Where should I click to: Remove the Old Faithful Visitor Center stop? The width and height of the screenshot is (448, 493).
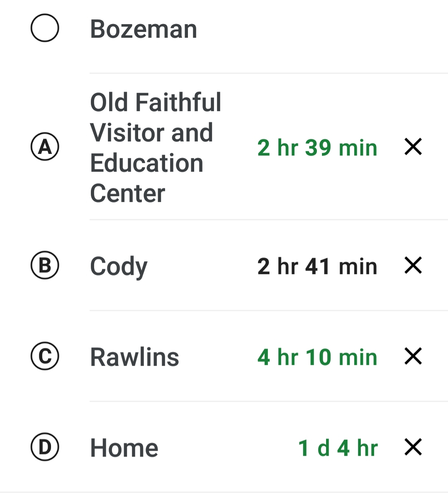tap(413, 147)
